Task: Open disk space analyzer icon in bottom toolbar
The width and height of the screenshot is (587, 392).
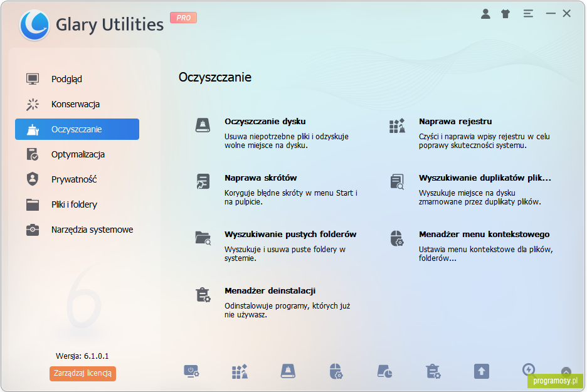Action: pyautogui.click(x=384, y=371)
